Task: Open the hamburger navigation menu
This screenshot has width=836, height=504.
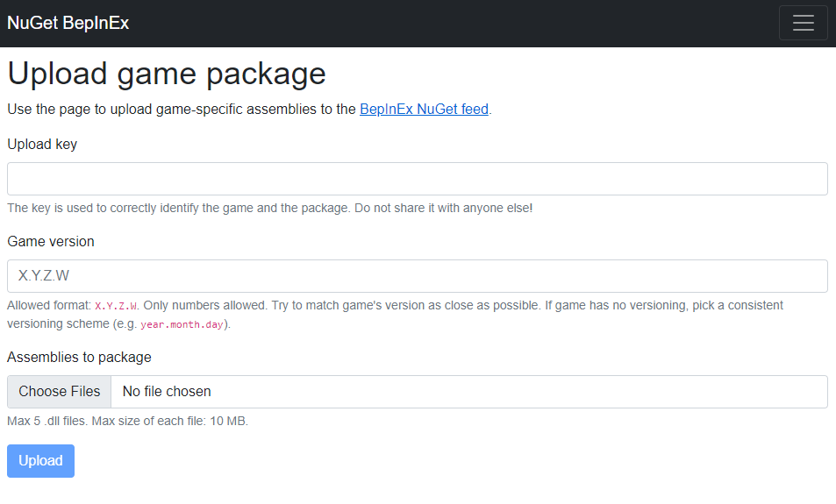Action: tap(803, 23)
